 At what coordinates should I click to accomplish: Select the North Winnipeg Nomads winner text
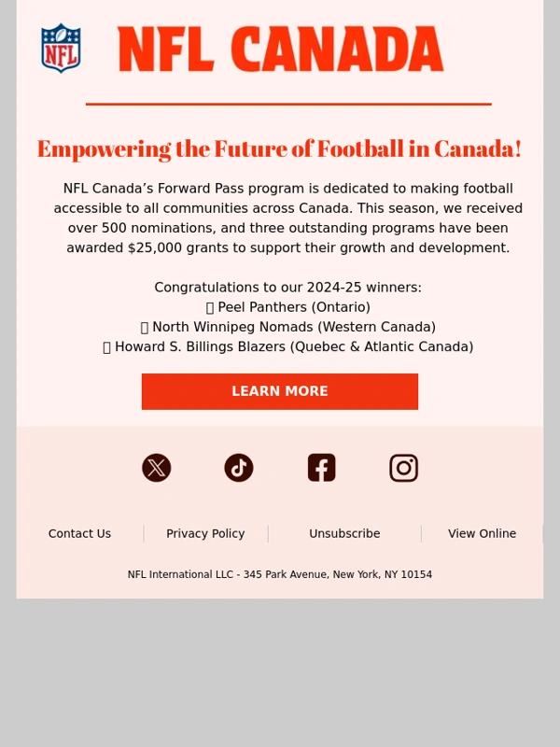294,328
